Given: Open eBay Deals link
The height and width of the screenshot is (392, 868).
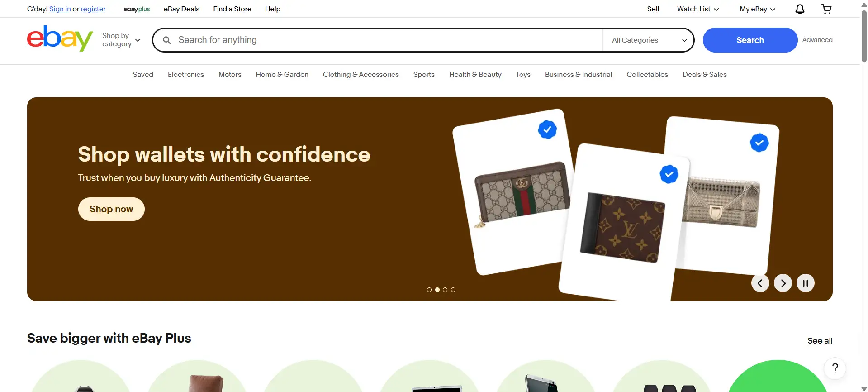Looking at the screenshot, I should 181,9.
